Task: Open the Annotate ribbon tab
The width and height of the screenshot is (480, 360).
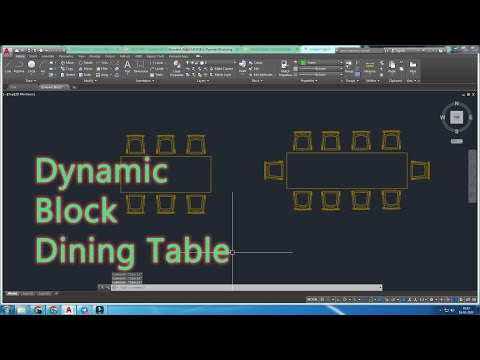Action: point(48,56)
